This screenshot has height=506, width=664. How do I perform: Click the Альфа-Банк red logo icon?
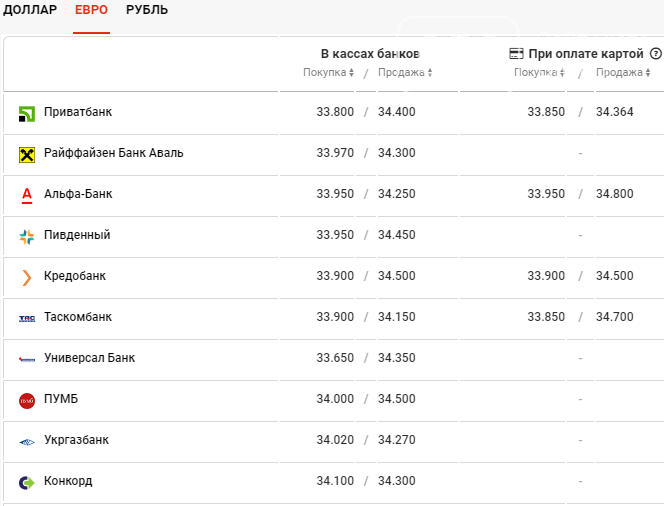27,195
